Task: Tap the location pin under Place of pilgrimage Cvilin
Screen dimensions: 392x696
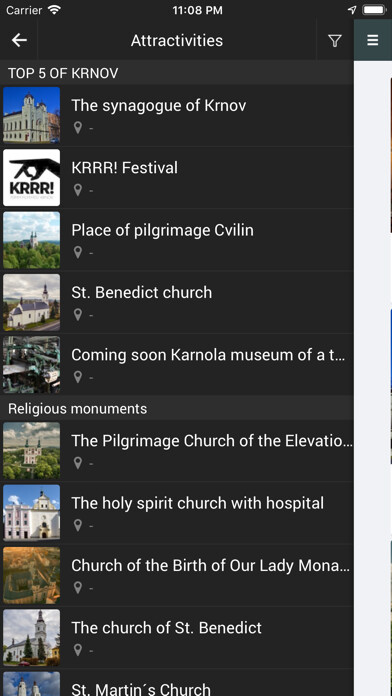Action: pyautogui.click(x=78, y=253)
